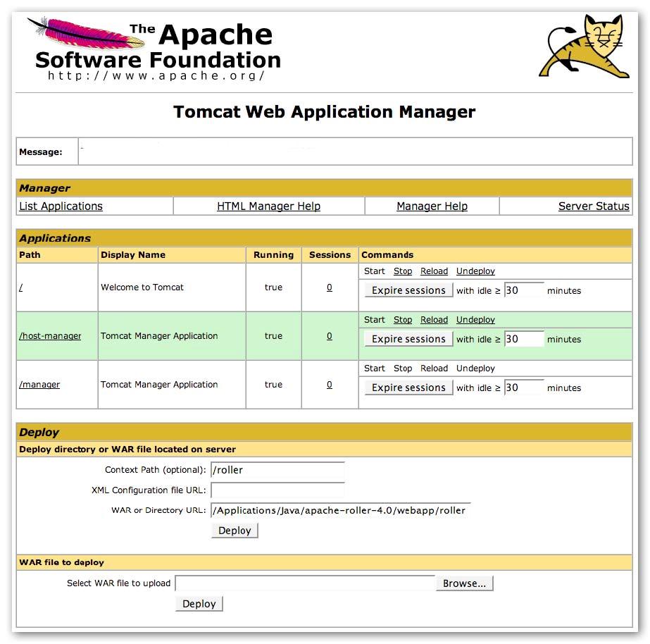
Task: Expire sessions for the root "/" application
Action: 408,290
